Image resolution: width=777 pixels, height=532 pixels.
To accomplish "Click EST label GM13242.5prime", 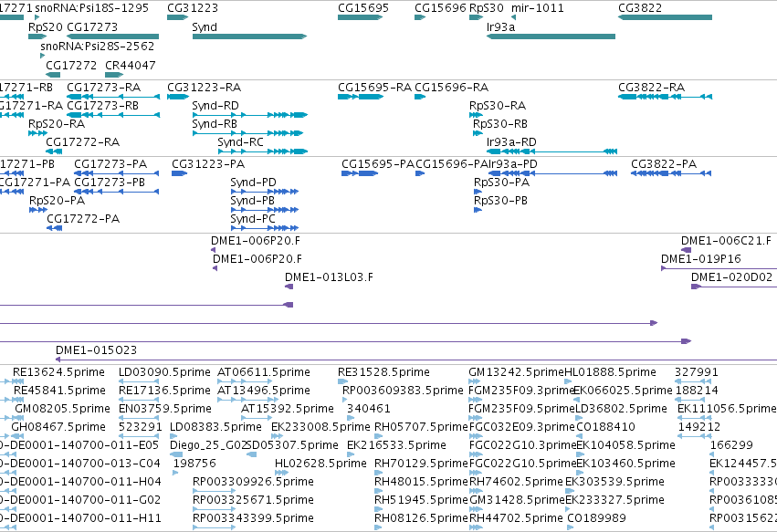I will click(x=517, y=372).
